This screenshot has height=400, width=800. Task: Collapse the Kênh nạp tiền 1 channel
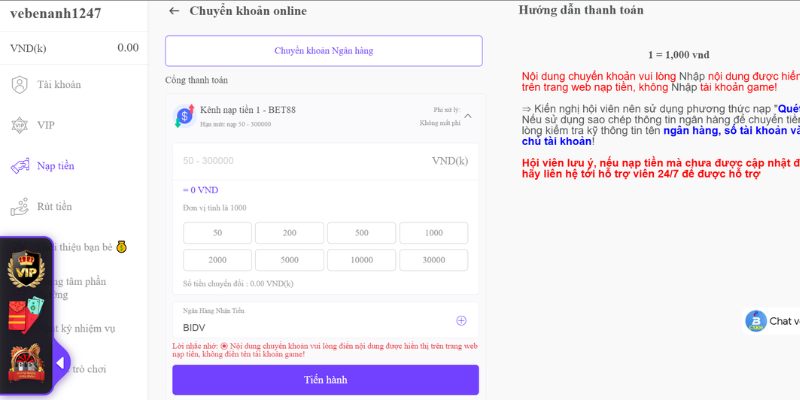468,116
